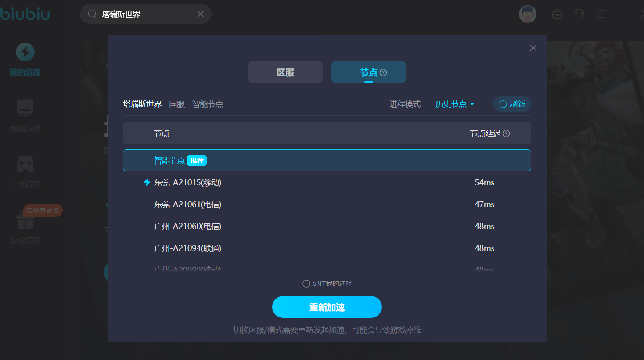The width and height of the screenshot is (644, 360).
Task: Choose node 东莞-A21061(电信)
Action: (327, 204)
